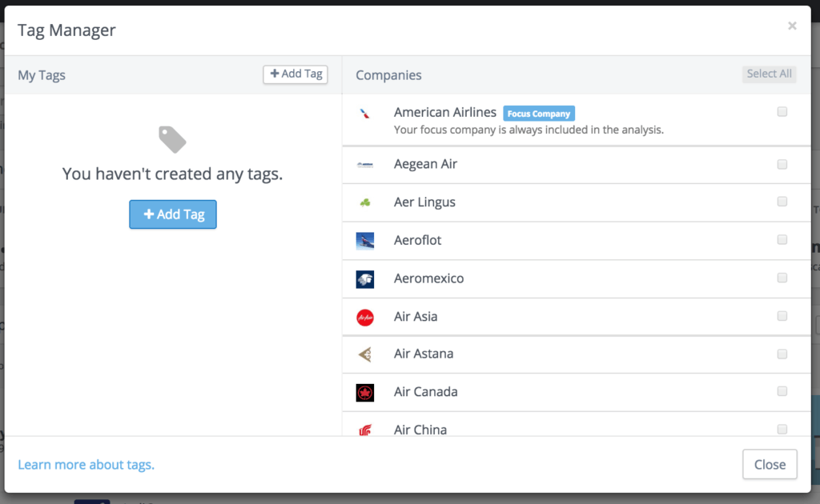Click the Close button at bottom
The height and width of the screenshot is (504, 820).
770,464
